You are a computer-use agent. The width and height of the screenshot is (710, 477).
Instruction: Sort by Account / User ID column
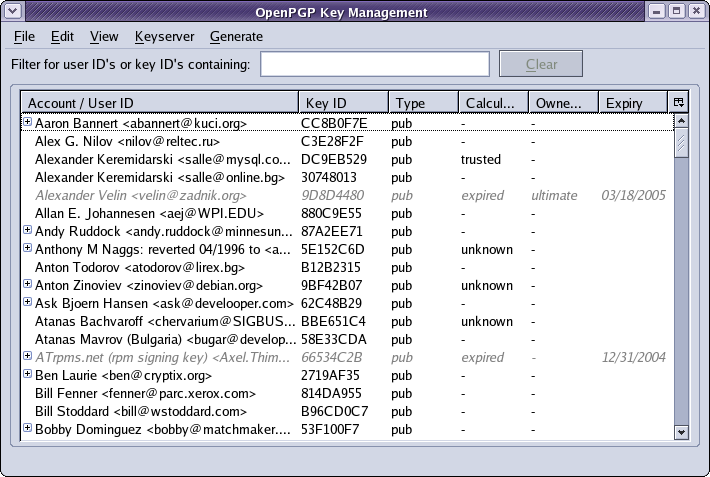(x=160, y=103)
